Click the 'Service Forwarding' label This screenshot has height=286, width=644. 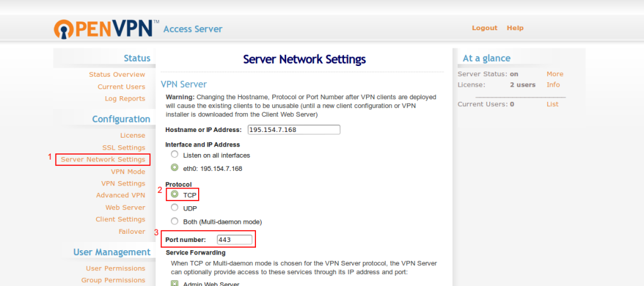point(196,253)
